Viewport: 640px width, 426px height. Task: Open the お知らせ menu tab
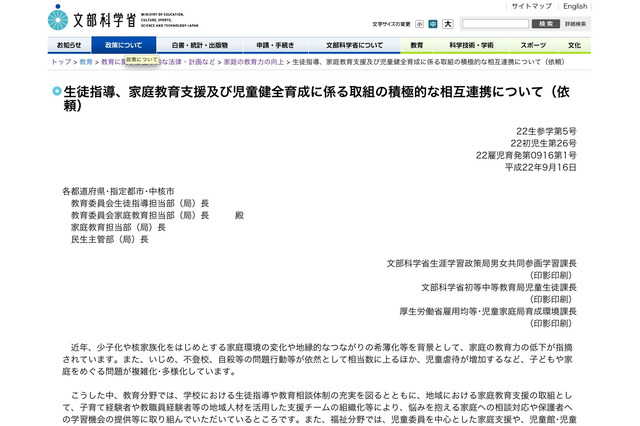tap(69, 45)
